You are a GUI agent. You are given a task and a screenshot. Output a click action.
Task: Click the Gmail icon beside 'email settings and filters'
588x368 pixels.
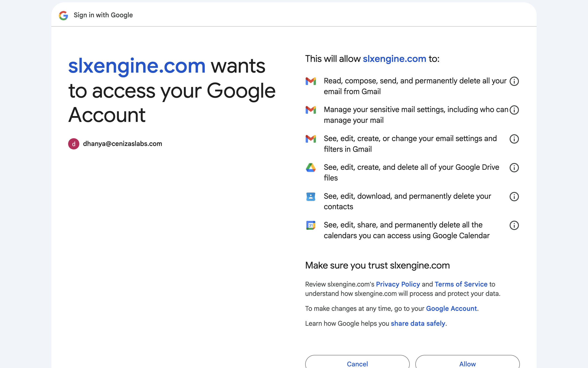311,139
